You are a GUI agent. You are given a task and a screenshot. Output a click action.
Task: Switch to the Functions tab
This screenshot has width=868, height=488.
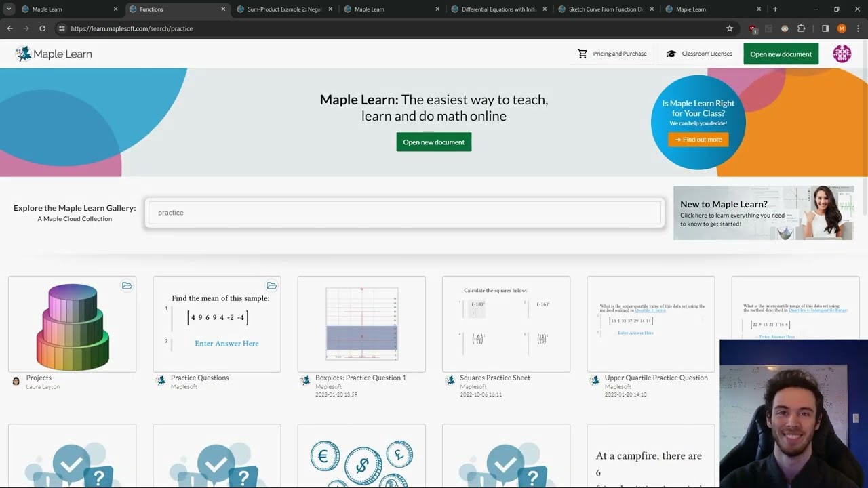click(176, 9)
